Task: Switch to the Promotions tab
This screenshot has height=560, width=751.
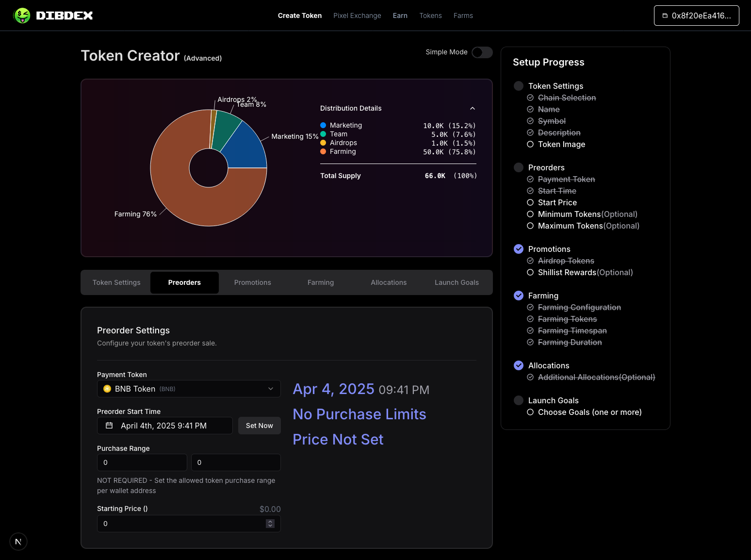Action: (x=252, y=282)
